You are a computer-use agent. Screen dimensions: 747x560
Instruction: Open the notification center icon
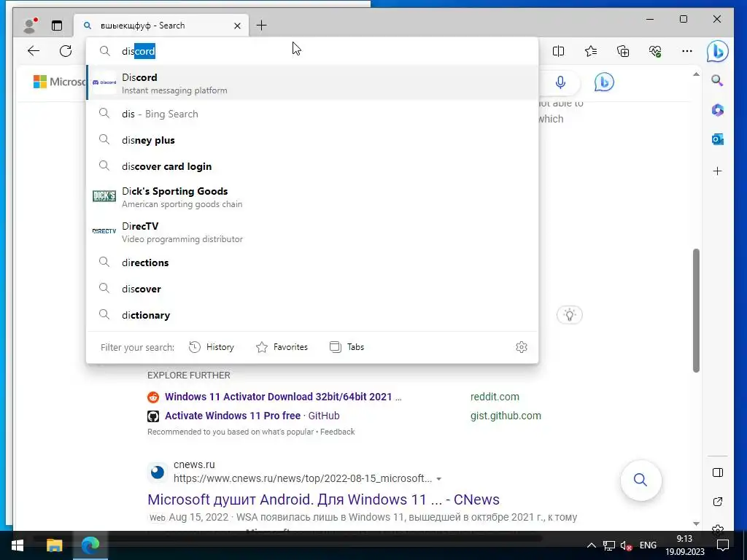tap(723, 545)
